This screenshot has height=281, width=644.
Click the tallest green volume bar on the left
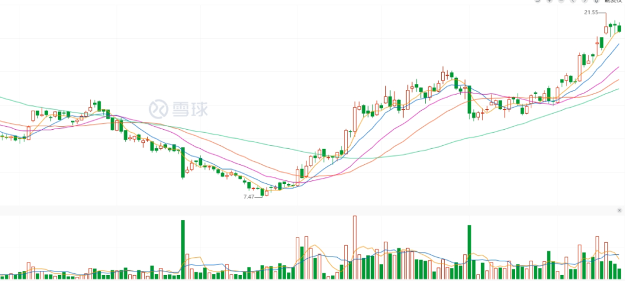pyautogui.click(x=183, y=249)
